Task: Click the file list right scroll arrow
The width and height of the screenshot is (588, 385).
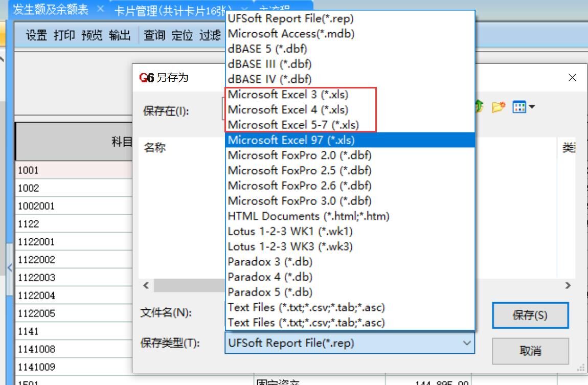Action: (568, 286)
